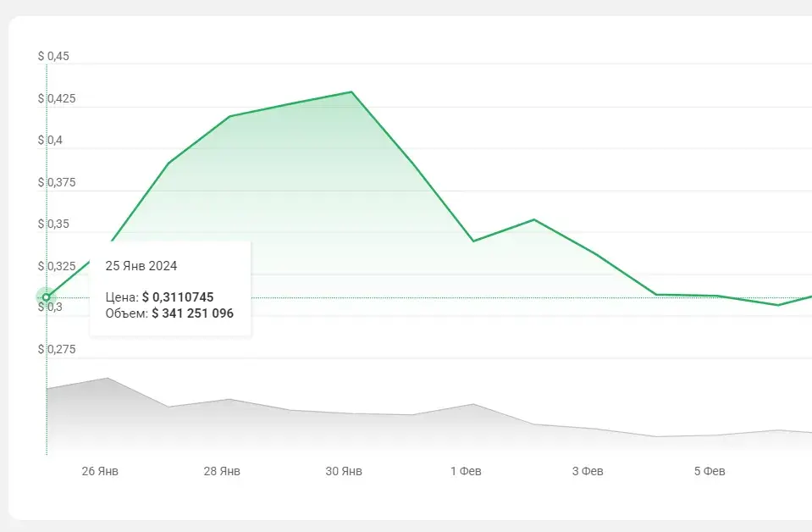Click the gray volume area peak near 26 Янв
This screenshot has height=532, width=812.
click(x=108, y=378)
